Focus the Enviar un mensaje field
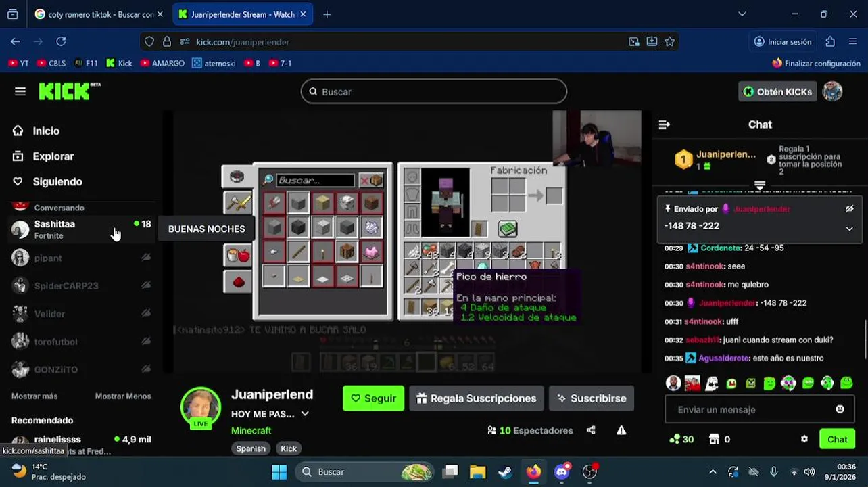868x487 pixels. [x=760, y=409]
